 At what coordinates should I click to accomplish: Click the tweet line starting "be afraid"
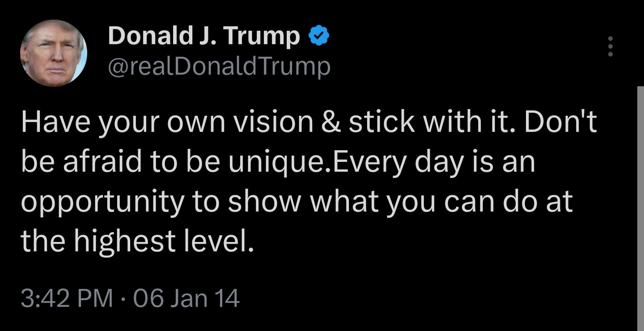coord(277,162)
